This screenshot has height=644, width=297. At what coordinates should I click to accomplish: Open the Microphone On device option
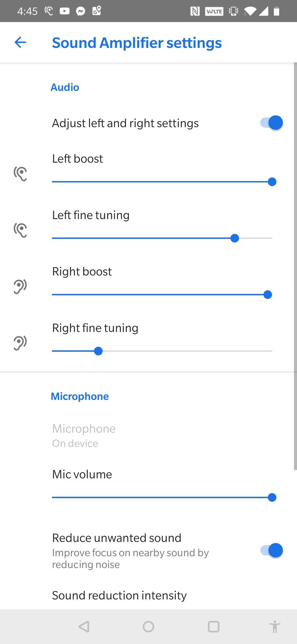tap(148, 435)
